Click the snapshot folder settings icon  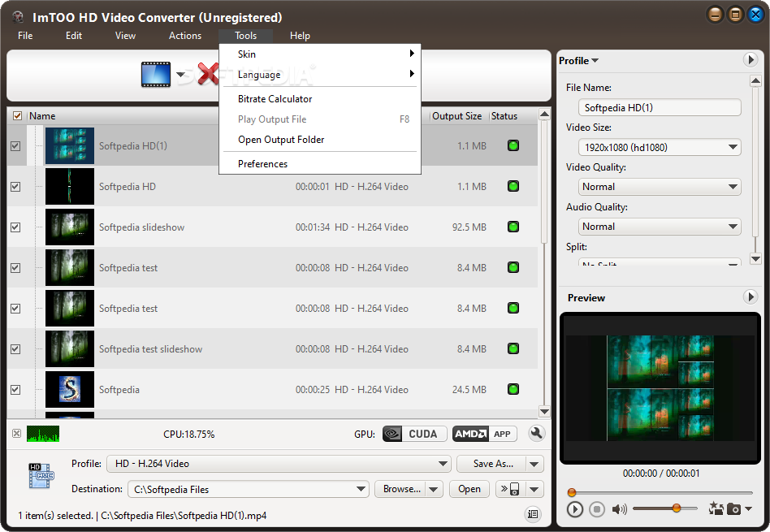click(716, 508)
